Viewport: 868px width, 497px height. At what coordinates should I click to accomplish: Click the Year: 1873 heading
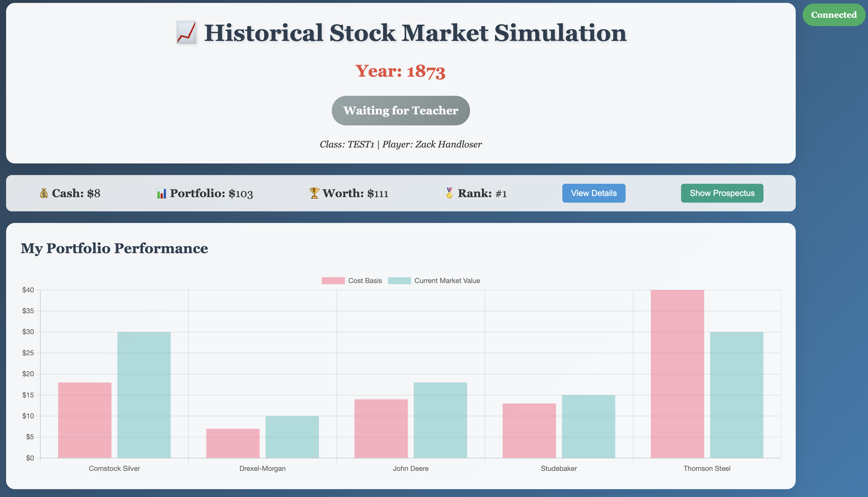tap(400, 72)
